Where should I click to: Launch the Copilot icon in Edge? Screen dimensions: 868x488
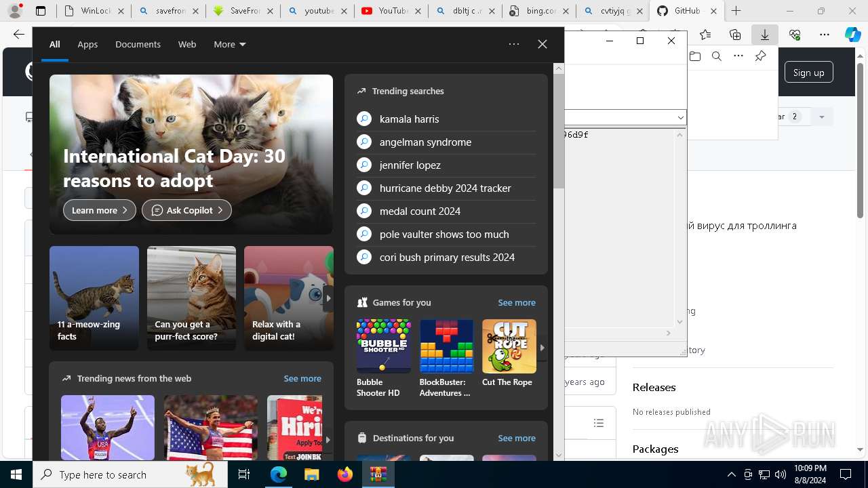[x=852, y=35]
